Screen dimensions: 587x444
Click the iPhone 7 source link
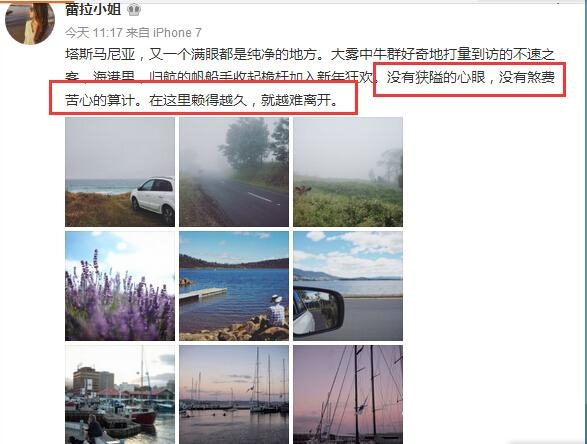[177, 33]
